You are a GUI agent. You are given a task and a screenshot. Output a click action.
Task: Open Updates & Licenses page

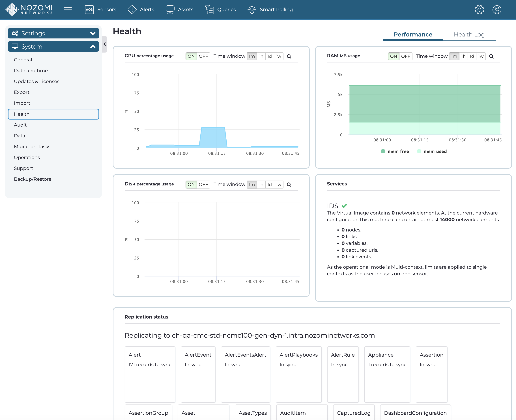coord(36,82)
